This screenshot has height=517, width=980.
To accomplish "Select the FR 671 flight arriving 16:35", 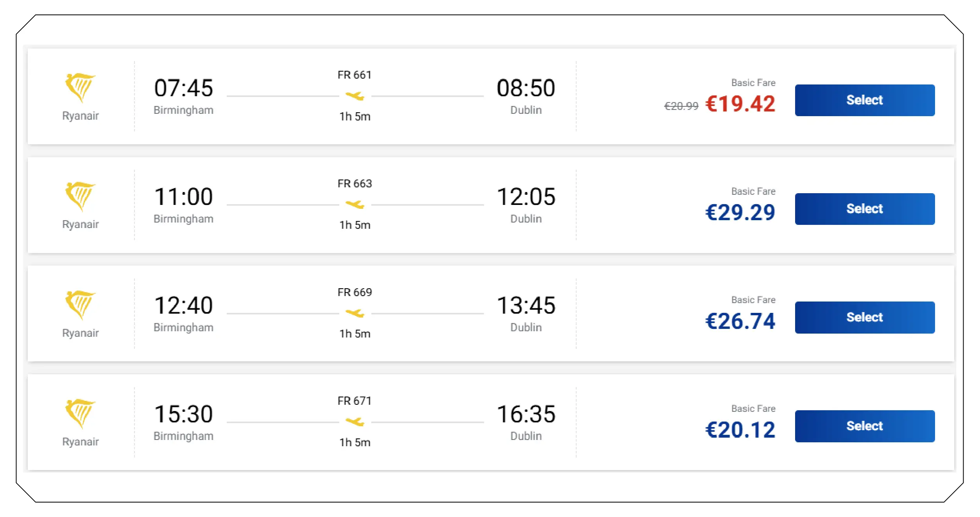I will (865, 426).
